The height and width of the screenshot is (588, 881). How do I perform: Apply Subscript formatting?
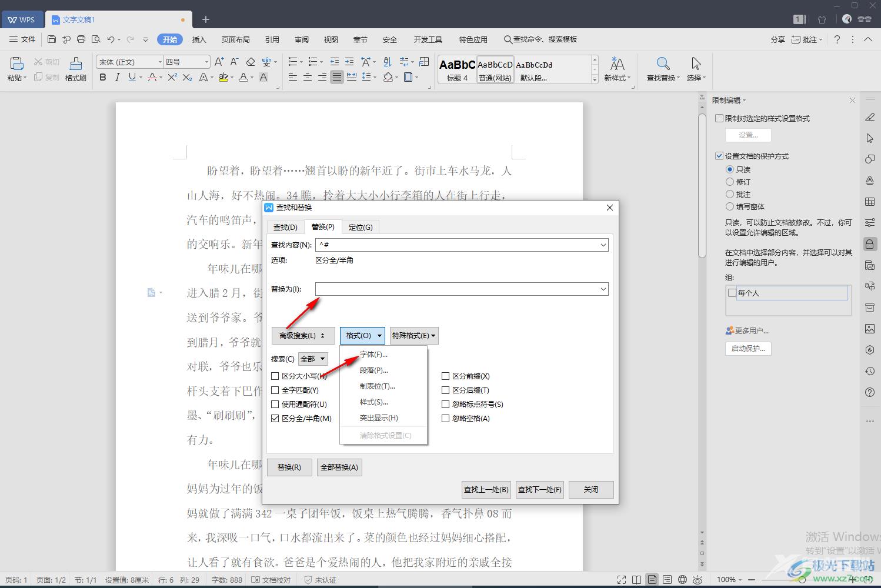click(187, 77)
